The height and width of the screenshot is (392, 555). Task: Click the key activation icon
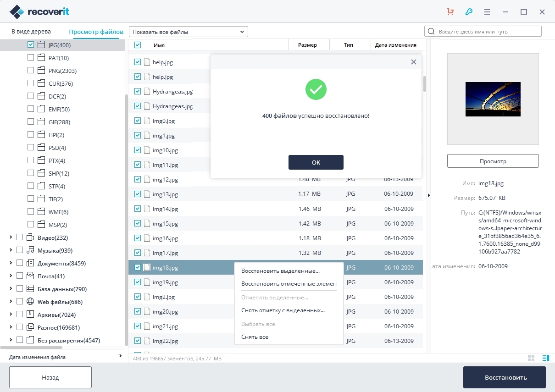tap(469, 12)
